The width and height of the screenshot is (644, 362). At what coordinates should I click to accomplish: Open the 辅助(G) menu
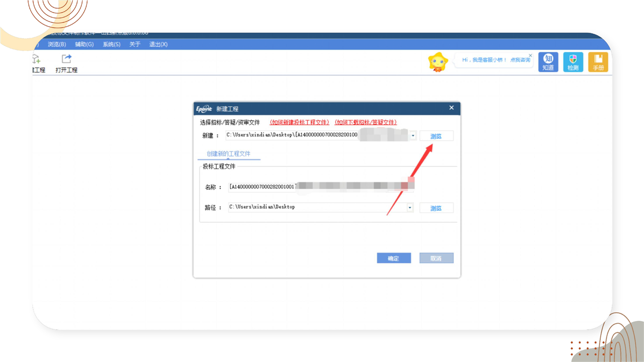[85, 44]
